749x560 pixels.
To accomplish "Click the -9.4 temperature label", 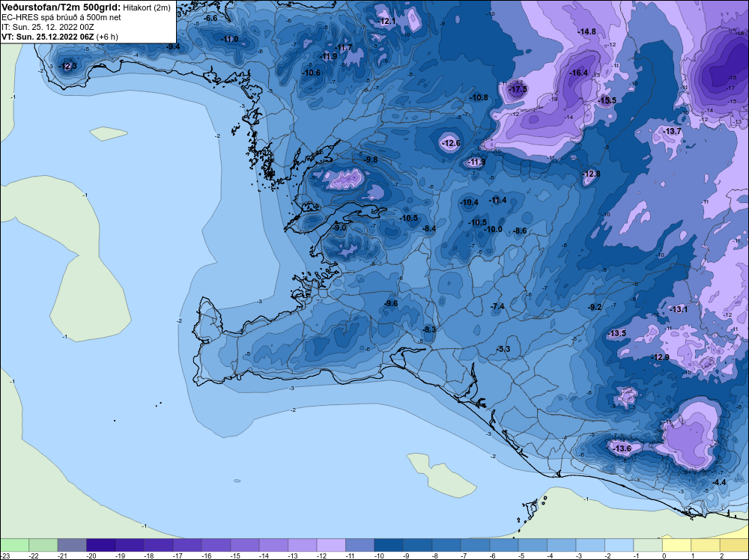I will click(173, 46).
